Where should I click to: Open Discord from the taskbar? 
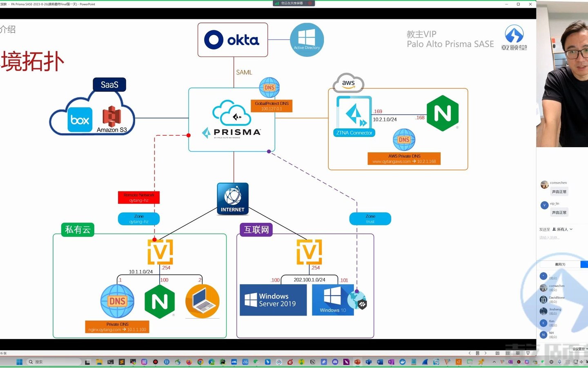click(335, 362)
